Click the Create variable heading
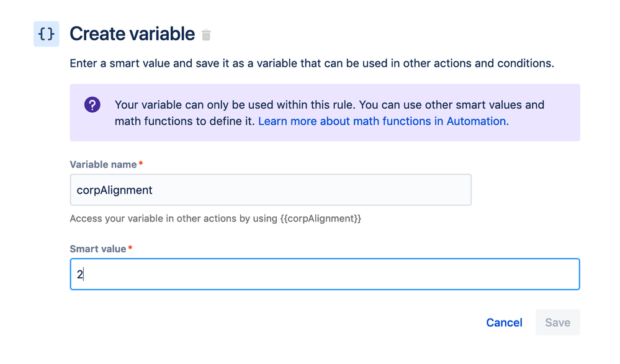620x364 pixels. click(x=132, y=34)
